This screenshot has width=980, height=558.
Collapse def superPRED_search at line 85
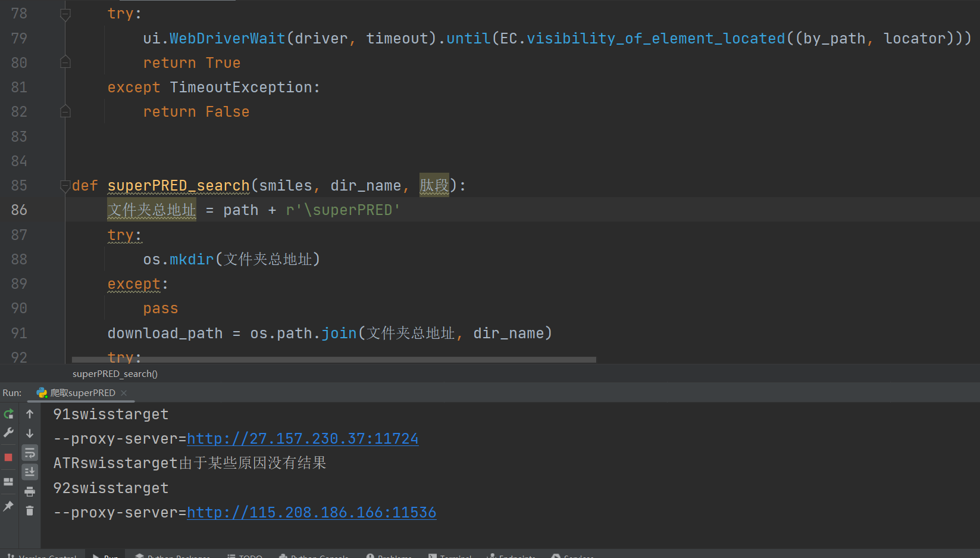point(65,186)
